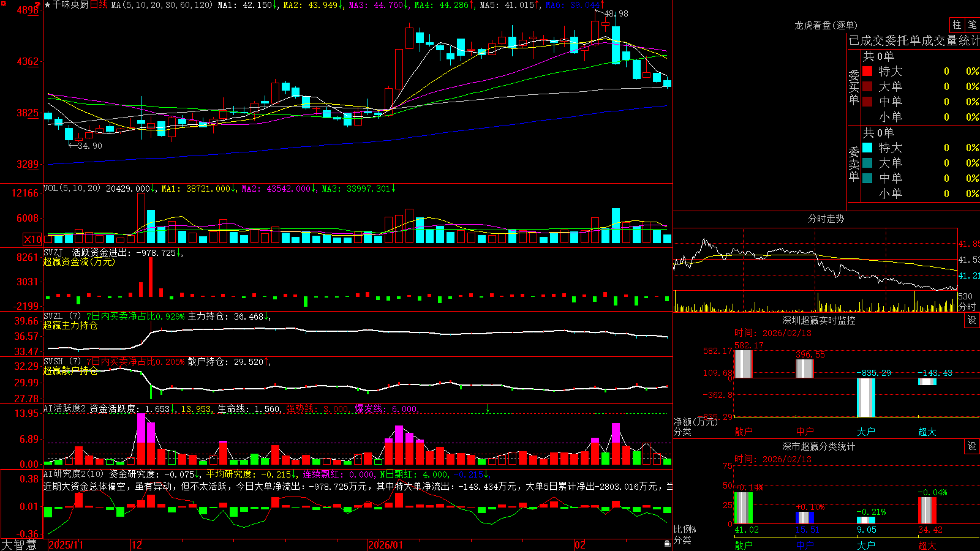
Task: Click the 龙虎看盘(逐单) panel title
Action: click(x=826, y=25)
